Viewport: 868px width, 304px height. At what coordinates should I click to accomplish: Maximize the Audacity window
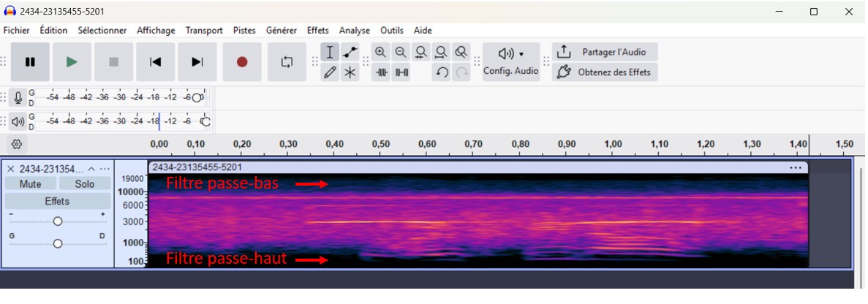pyautogui.click(x=813, y=12)
